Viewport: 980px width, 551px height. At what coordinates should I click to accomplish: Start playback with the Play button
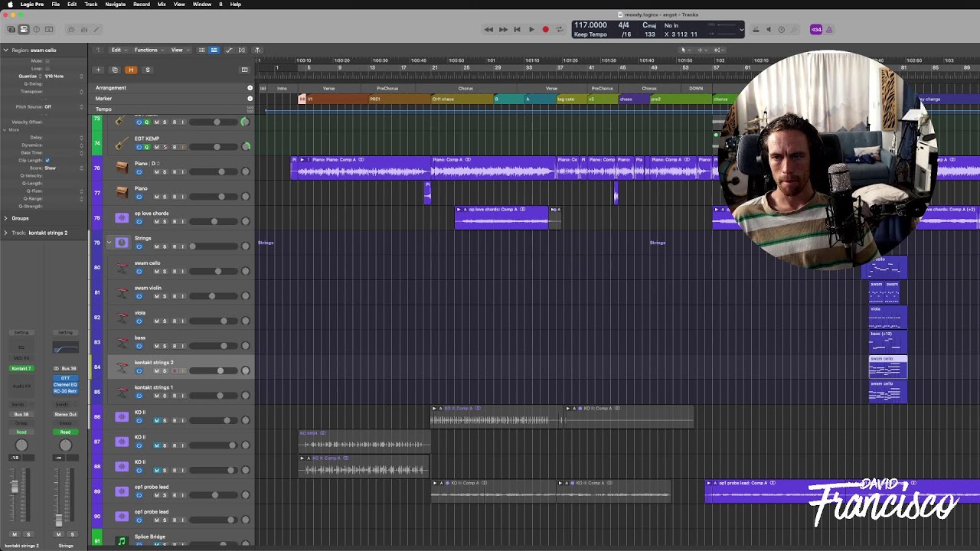[531, 30]
